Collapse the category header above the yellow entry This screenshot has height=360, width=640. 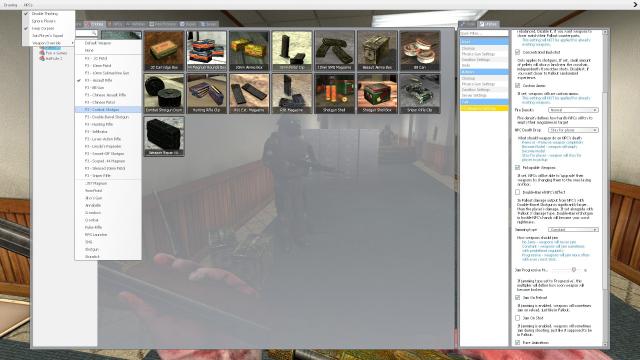(x=484, y=102)
